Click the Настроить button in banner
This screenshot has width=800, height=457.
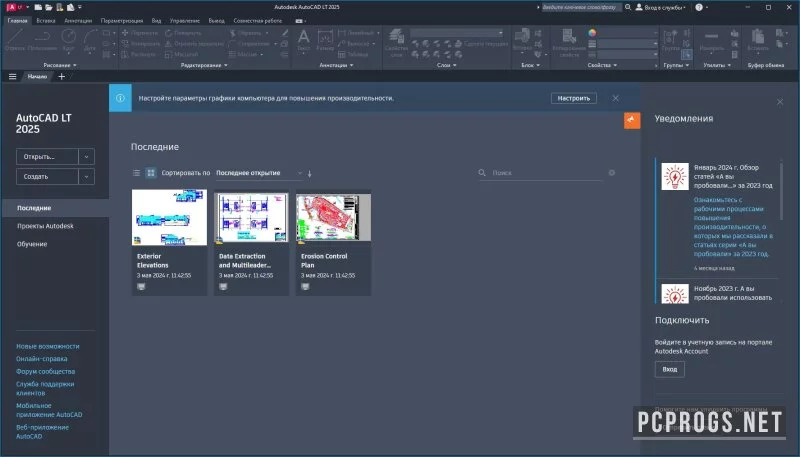573,98
